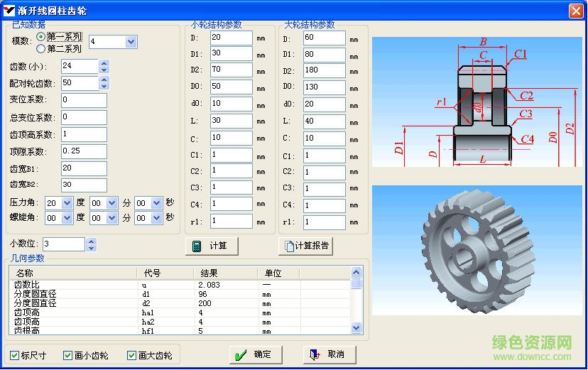Click the exit door icon beside 取消
Screen dimensions: 588x370
coord(313,355)
